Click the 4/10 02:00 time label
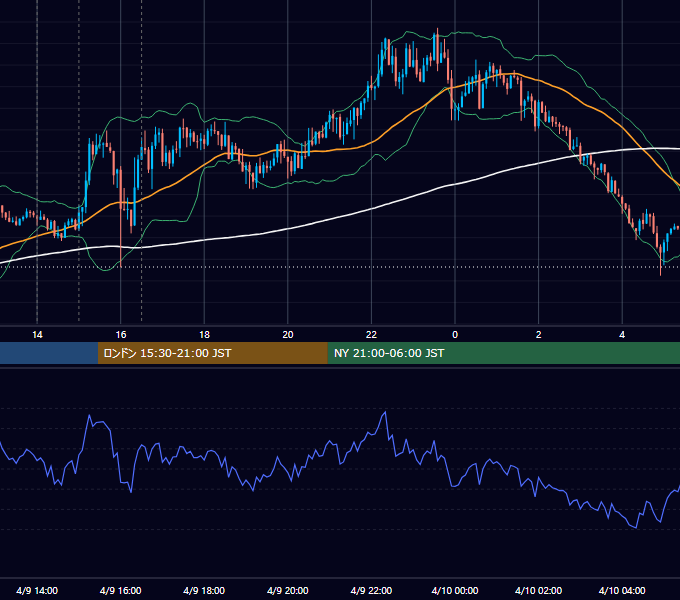680x600 pixels. pos(539,590)
